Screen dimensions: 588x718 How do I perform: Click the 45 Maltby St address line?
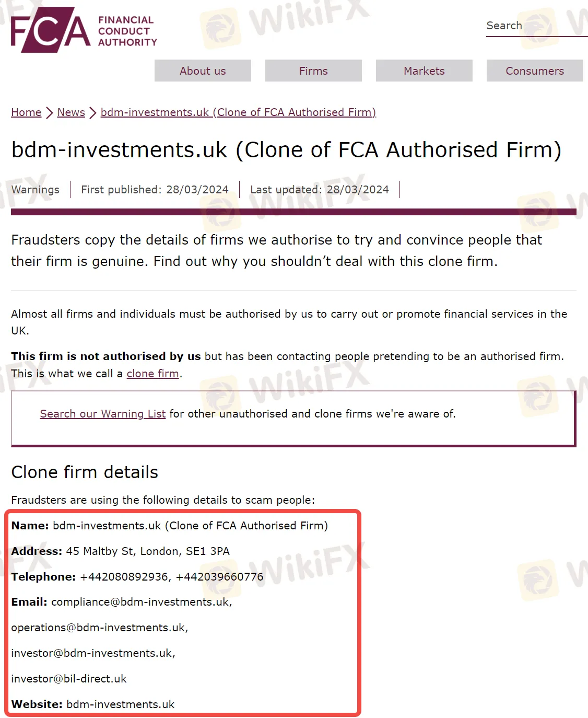pyautogui.click(x=148, y=551)
